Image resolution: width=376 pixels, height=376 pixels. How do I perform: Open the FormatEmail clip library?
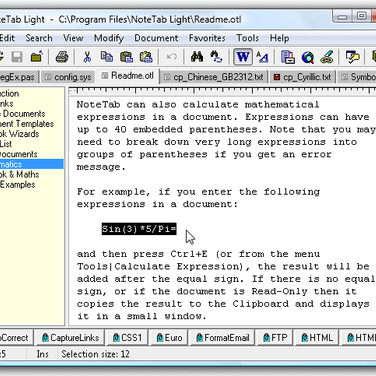tap(222, 338)
